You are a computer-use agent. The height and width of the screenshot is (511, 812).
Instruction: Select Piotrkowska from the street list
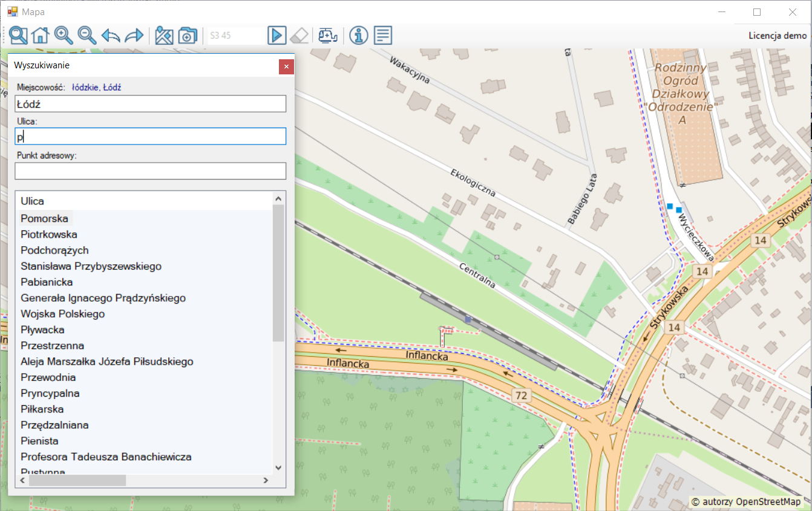click(x=49, y=234)
